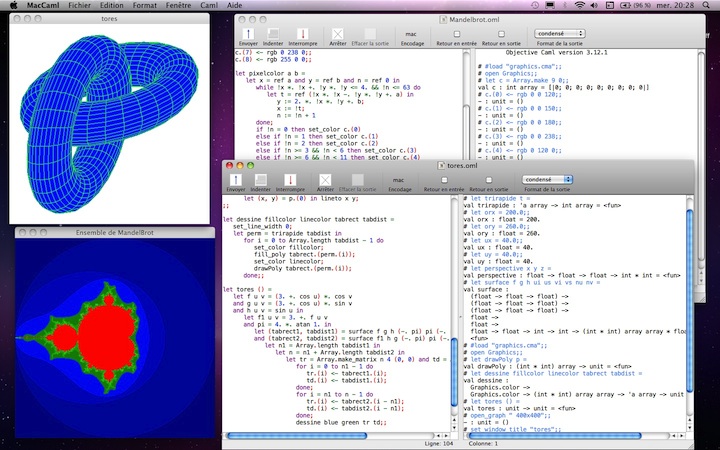Click Effacer la sortie in tores.oml toolbar

point(357,182)
